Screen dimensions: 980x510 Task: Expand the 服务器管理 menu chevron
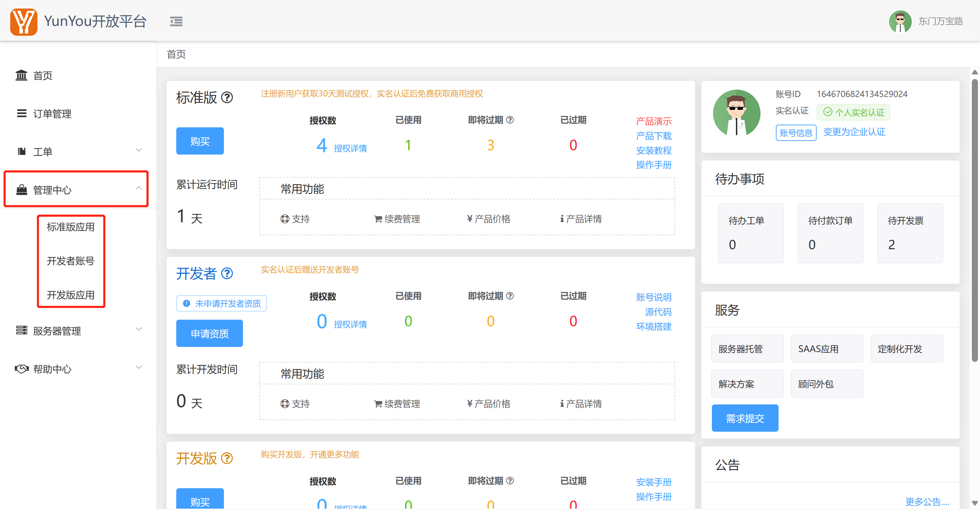click(x=139, y=329)
